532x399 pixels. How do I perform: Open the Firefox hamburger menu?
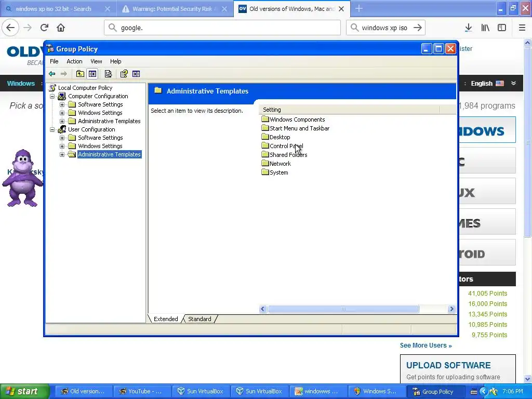522,28
